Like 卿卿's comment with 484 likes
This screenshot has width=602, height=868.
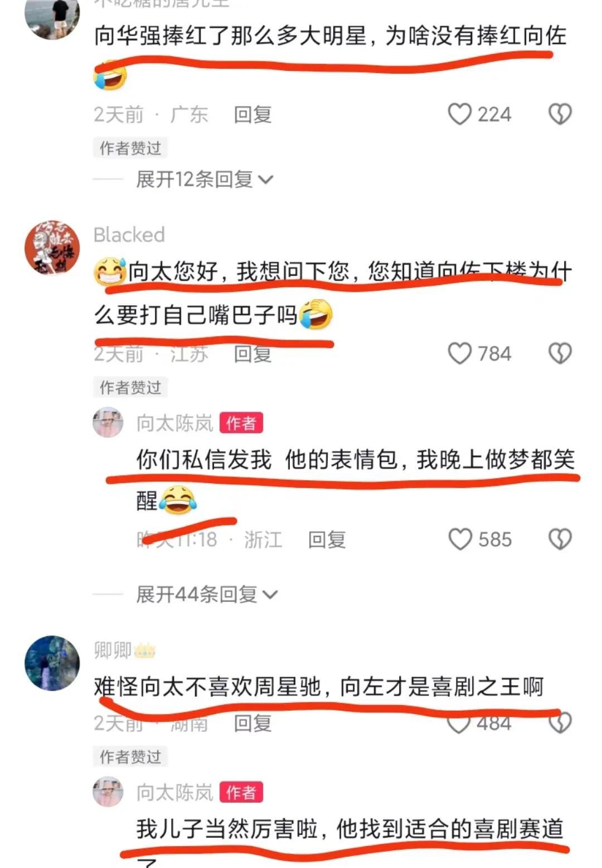tap(460, 723)
